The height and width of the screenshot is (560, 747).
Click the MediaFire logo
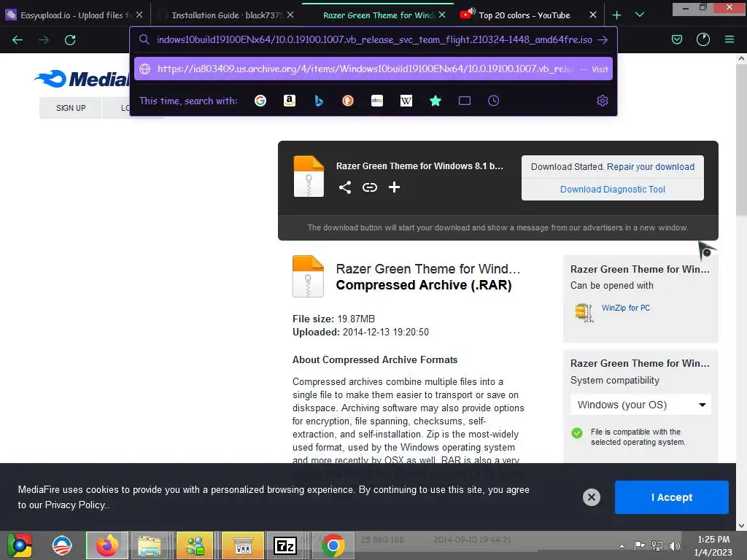[82, 79]
